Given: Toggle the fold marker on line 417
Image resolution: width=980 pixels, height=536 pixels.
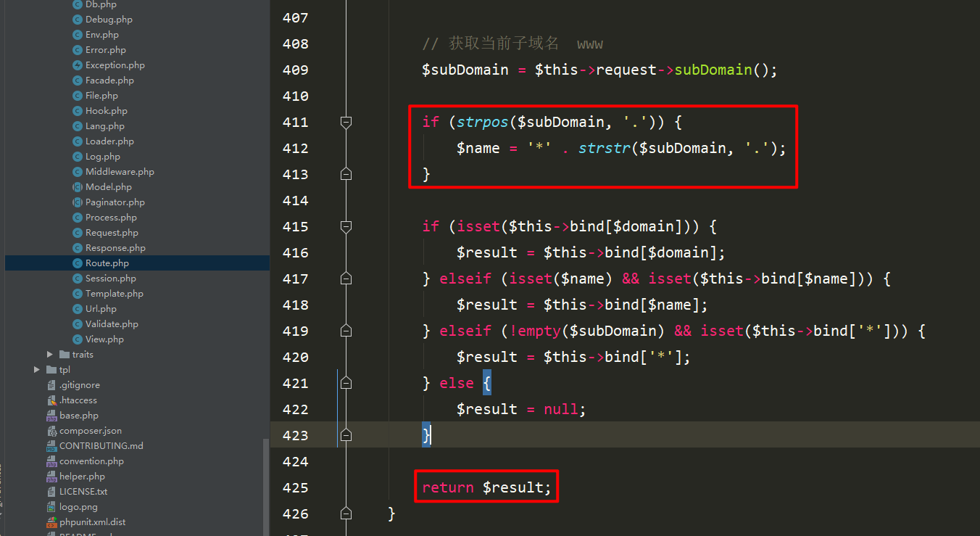Looking at the screenshot, I should 346,279.
